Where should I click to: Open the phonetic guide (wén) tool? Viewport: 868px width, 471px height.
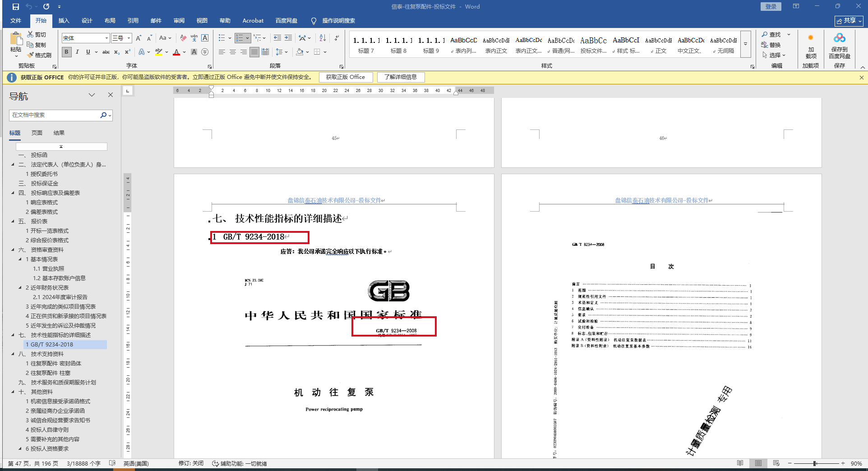194,38
